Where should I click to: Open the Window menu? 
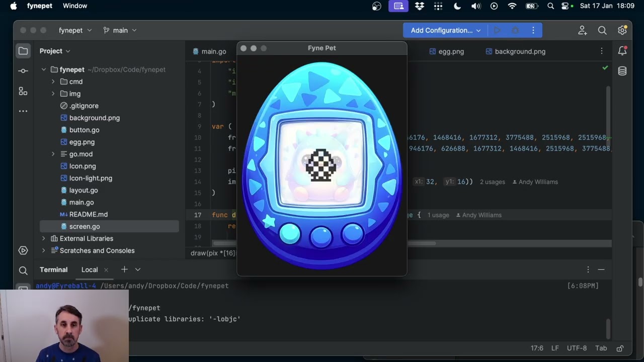coord(75,6)
